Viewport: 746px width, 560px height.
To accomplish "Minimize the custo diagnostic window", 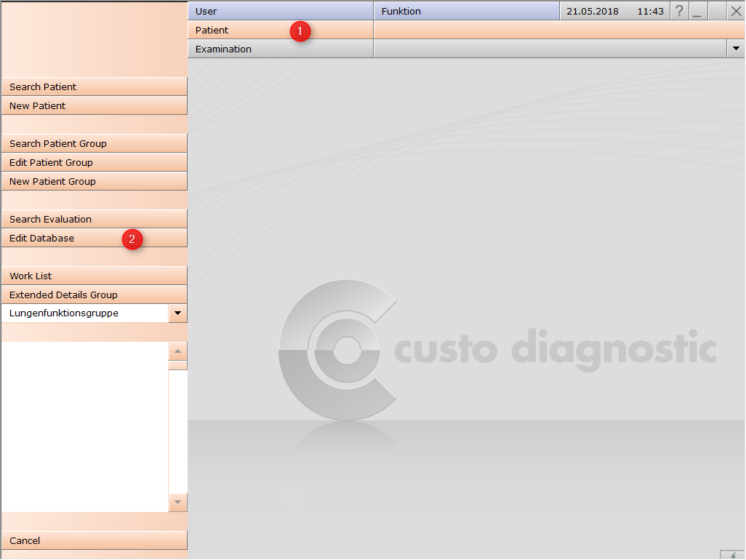I will [x=698, y=11].
